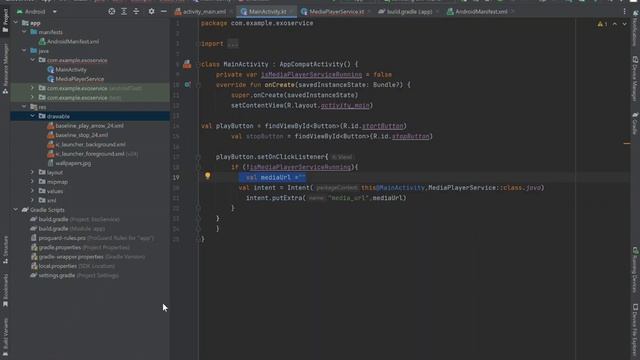Go to previous highlighted problem arrow
Viewport: 640px width, 360px height.
(x=615, y=24)
